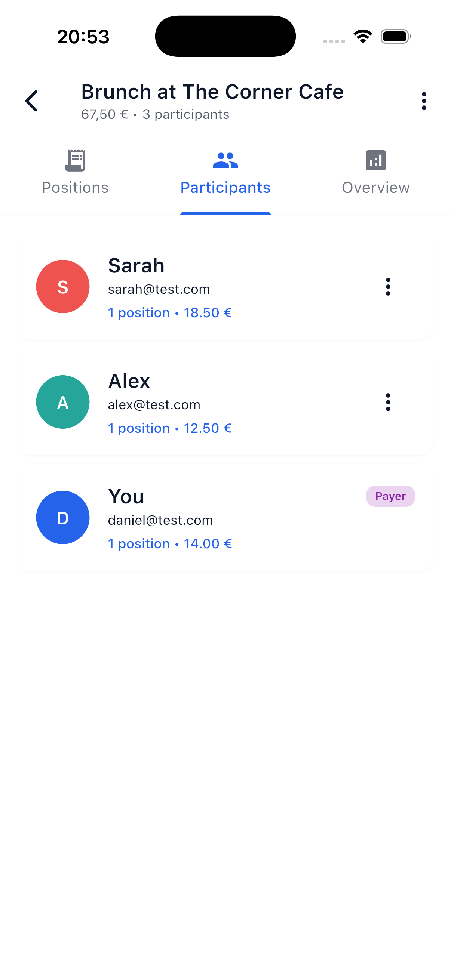Select the Participants people icon
This screenshot has height=980, width=451.
pyautogui.click(x=225, y=160)
